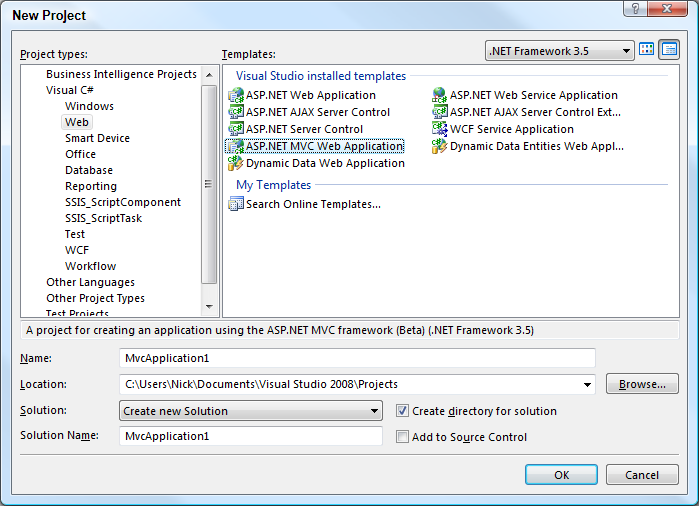Select the ASP.NET Web Application template icon
Image resolution: width=699 pixels, height=506 pixels.
click(x=236, y=96)
